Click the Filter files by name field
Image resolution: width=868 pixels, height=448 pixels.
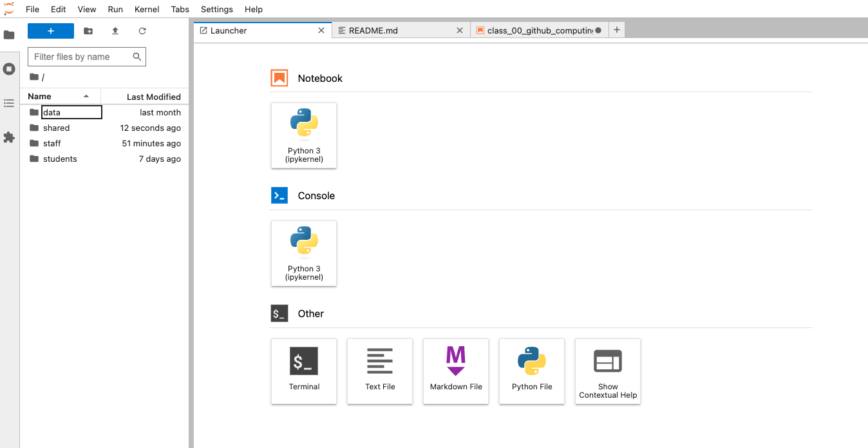82,57
